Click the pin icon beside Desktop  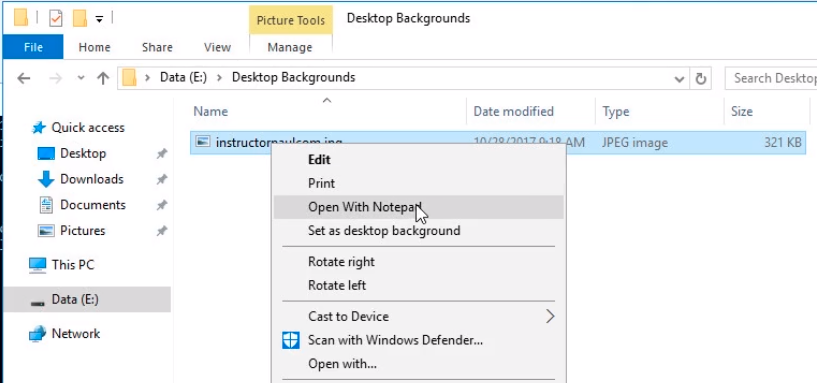[162, 154]
